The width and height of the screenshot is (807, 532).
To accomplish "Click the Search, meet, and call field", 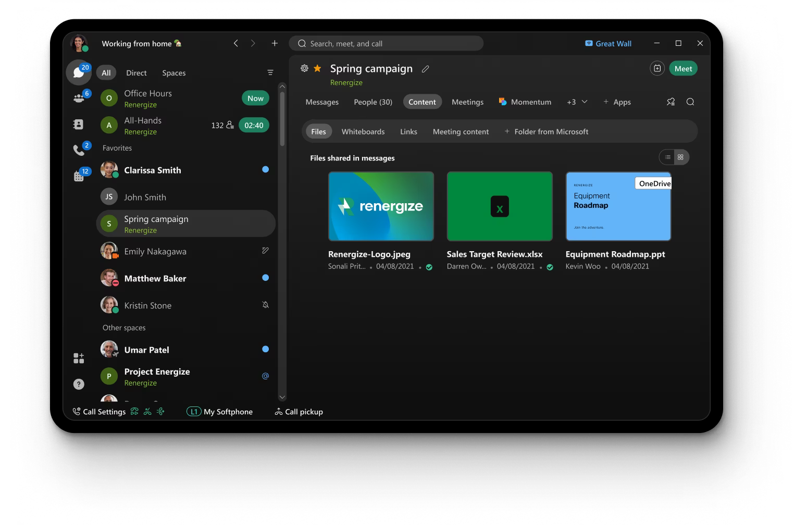I will (x=386, y=43).
